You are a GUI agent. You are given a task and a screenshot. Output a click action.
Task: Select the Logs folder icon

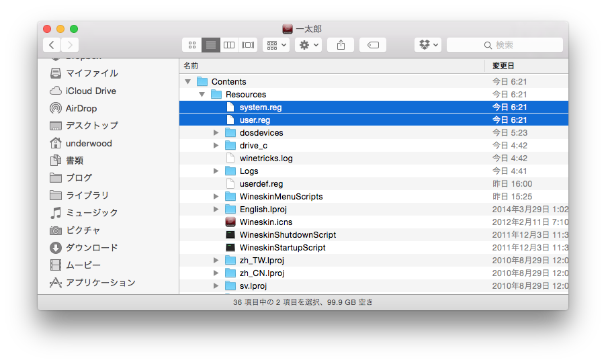(230, 171)
